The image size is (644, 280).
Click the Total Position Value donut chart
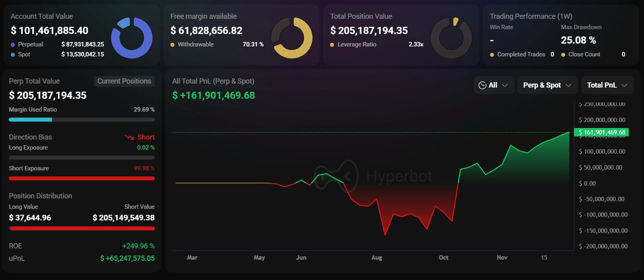[451, 38]
